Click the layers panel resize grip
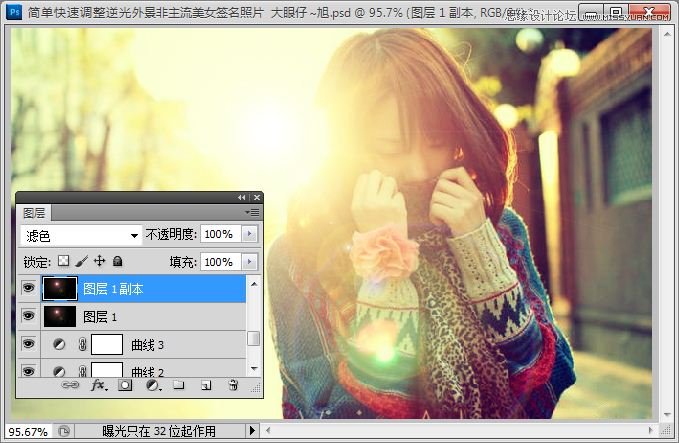679x443 pixels. tap(256, 387)
